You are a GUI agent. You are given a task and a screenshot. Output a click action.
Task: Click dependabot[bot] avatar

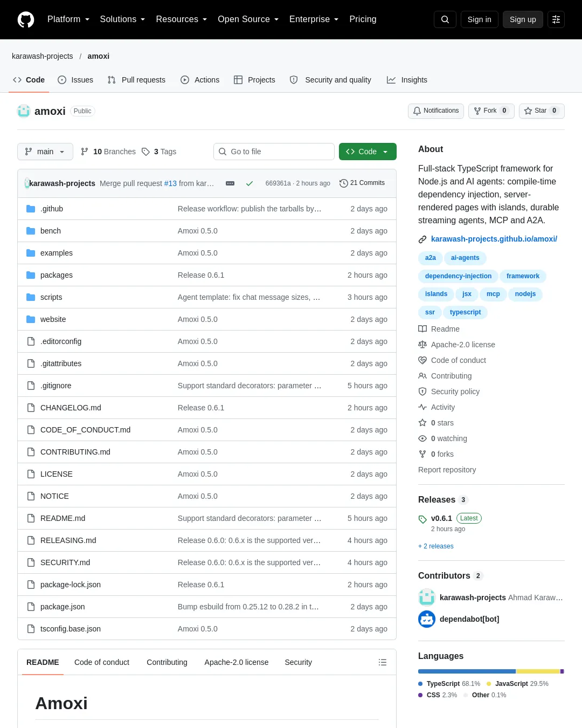pyautogui.click(x=427, y=619)
